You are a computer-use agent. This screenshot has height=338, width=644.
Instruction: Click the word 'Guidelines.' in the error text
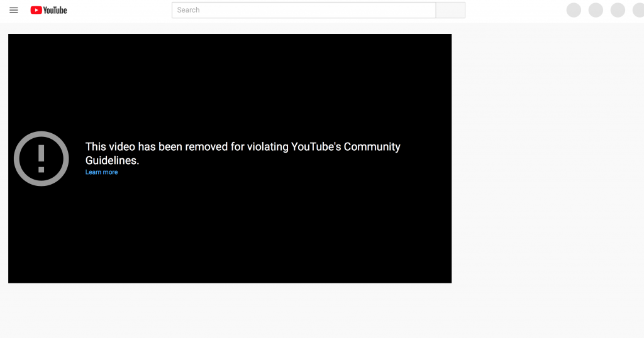(112, 160)
